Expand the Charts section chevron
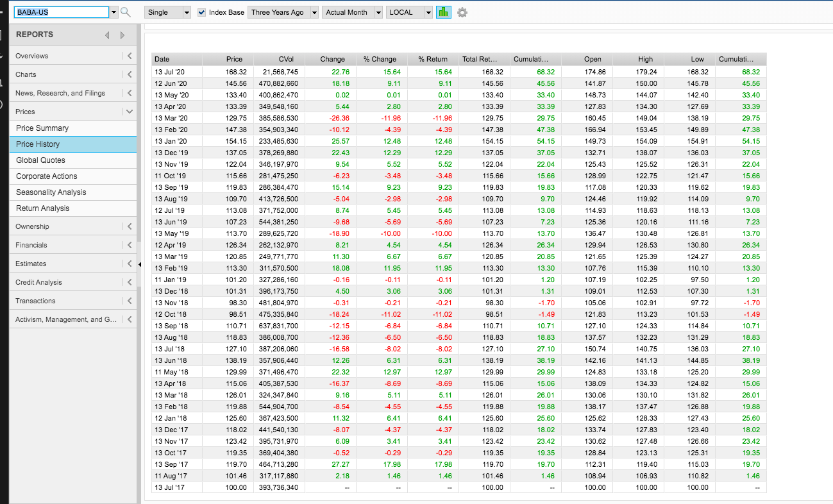Screen dimensions: 833x504 [130, 74]
